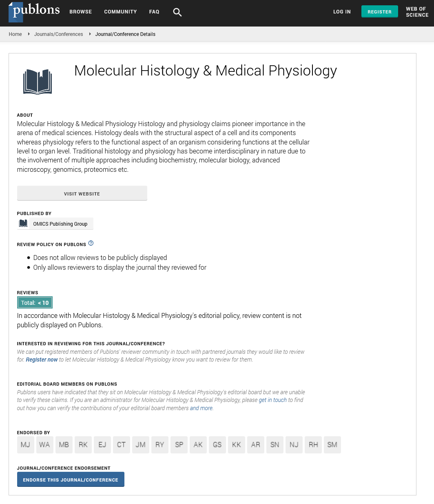Select the GS endorser avatar
This screenshot has width=434, height=504.
217,445
